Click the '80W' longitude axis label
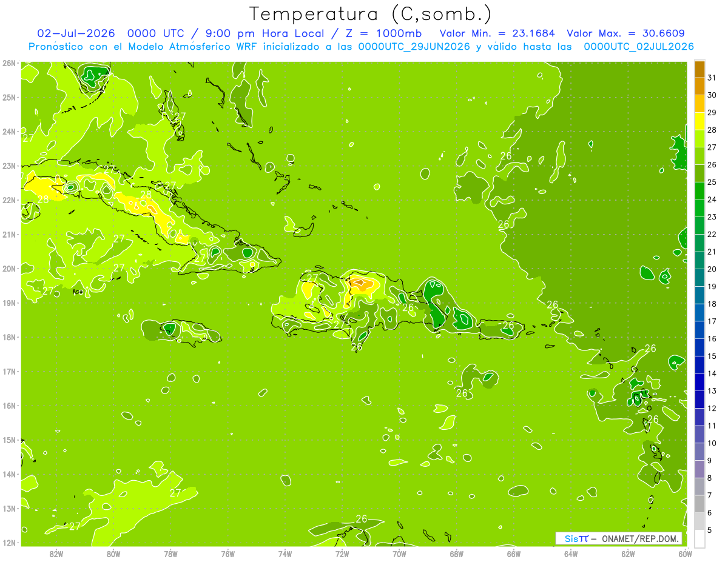The image size is (728, 562). click(x=113, y=553)
